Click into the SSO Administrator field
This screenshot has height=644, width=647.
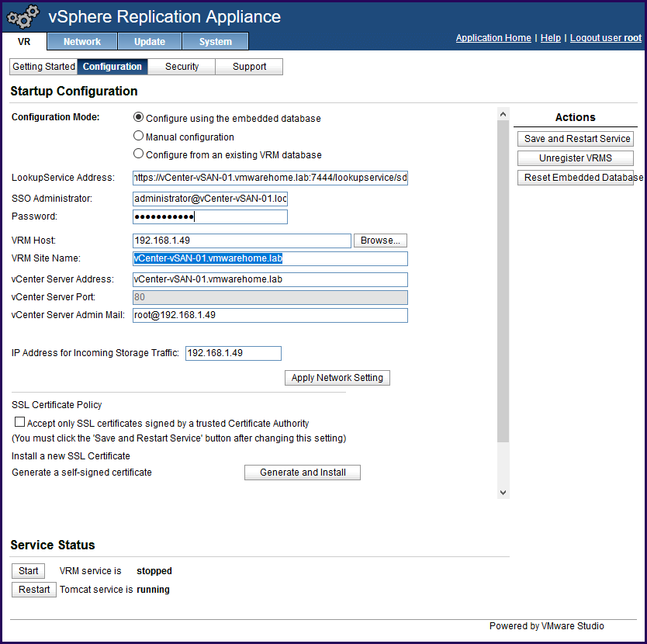210,199
